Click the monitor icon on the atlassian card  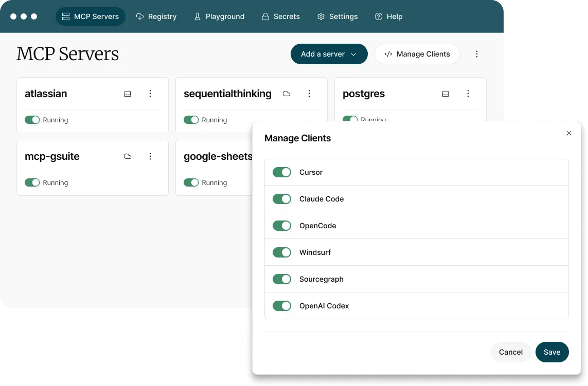127,94
